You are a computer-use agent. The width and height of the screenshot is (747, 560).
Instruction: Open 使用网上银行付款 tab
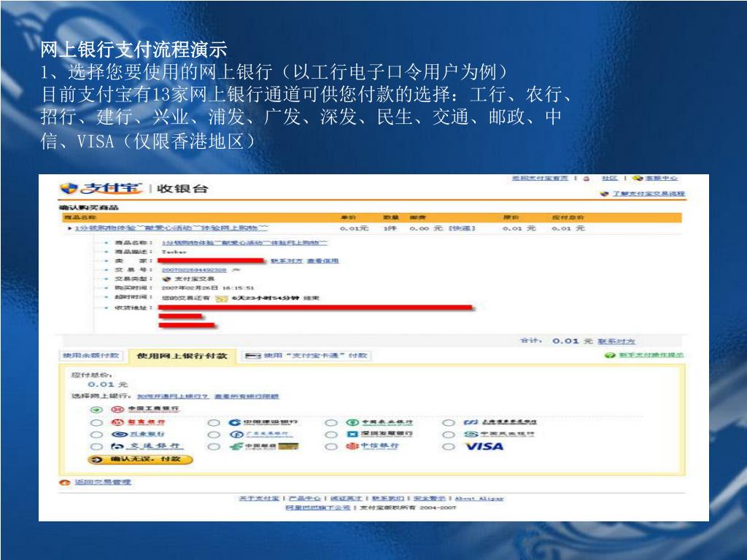(x=182, y=356)
